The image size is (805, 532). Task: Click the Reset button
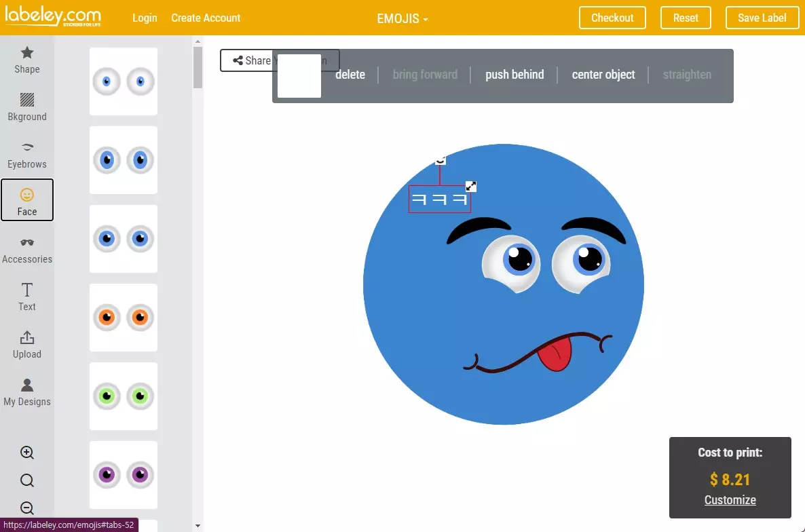(686, 18)
